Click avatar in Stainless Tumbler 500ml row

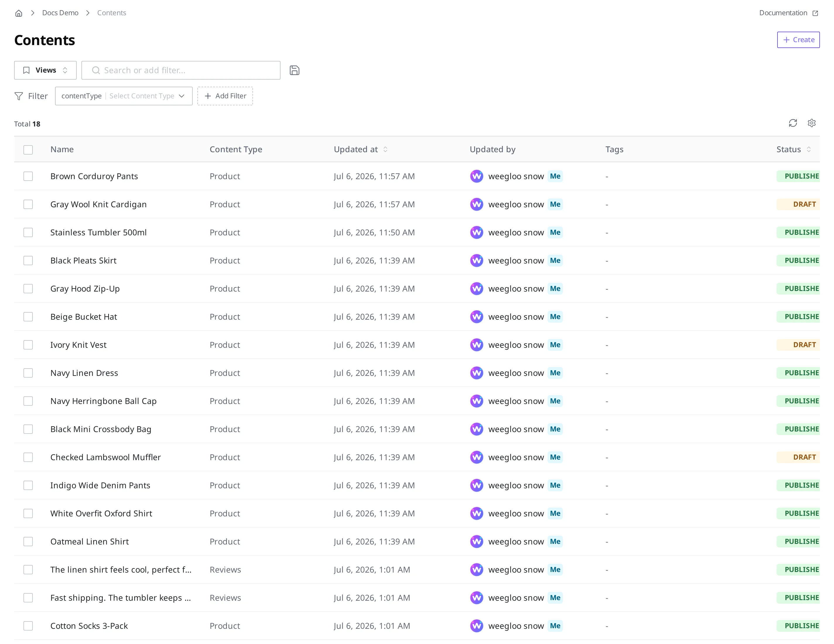coord(476,232)
